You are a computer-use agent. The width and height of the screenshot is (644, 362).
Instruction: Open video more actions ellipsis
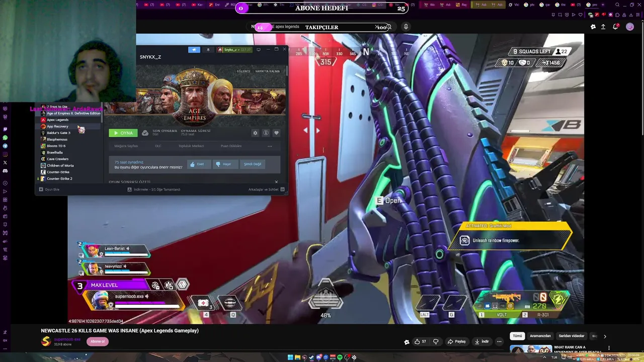click(x=499, y=341)
